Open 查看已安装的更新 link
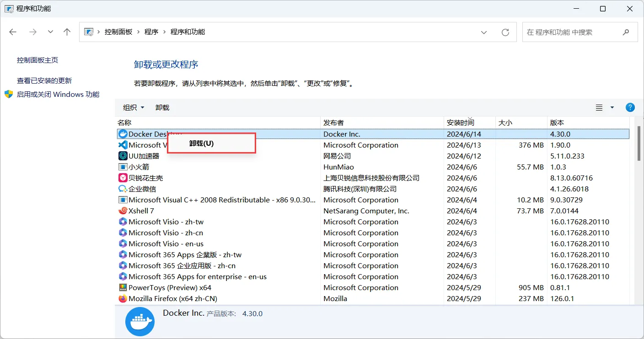The image size is (644, 339). click(x=44, y=80)
